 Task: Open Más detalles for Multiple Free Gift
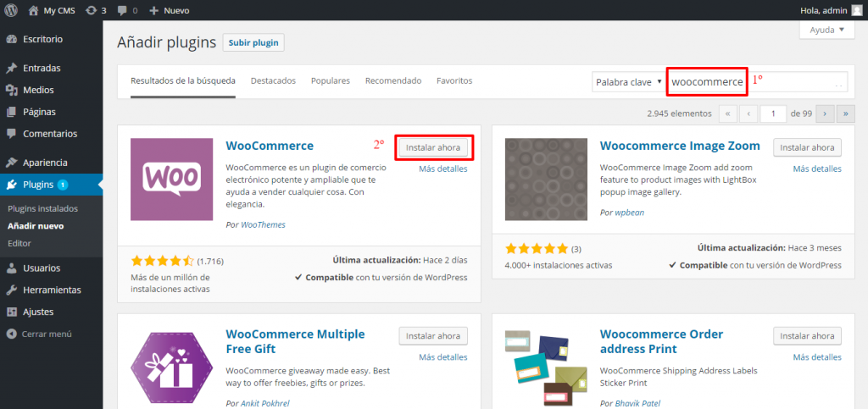click(x=442, y=356)
